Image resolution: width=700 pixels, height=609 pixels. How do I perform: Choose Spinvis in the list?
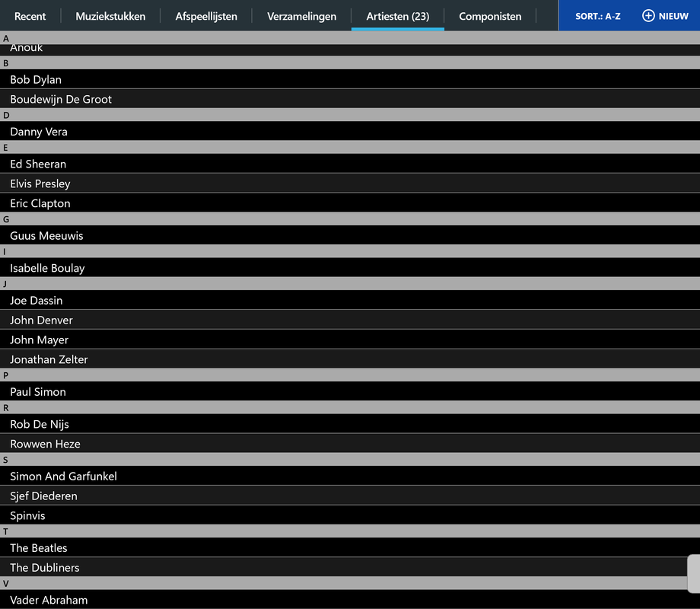tap(350, 515)
